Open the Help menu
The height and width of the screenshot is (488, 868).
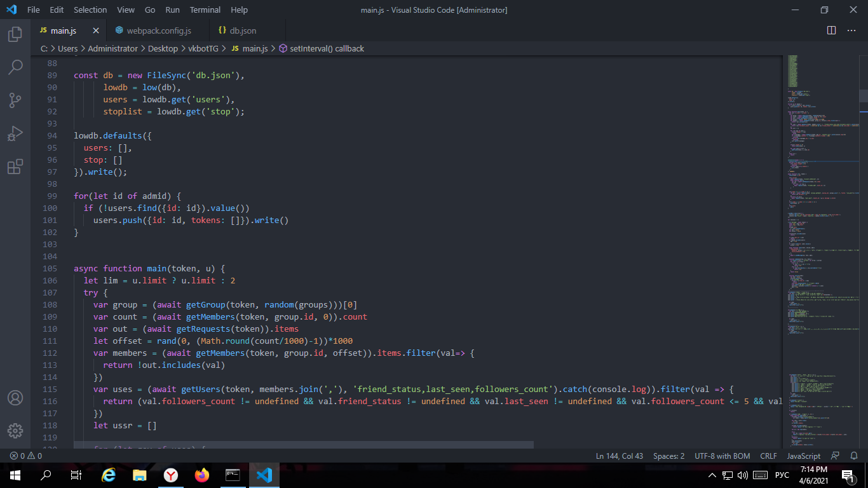(x=239, y=10)
